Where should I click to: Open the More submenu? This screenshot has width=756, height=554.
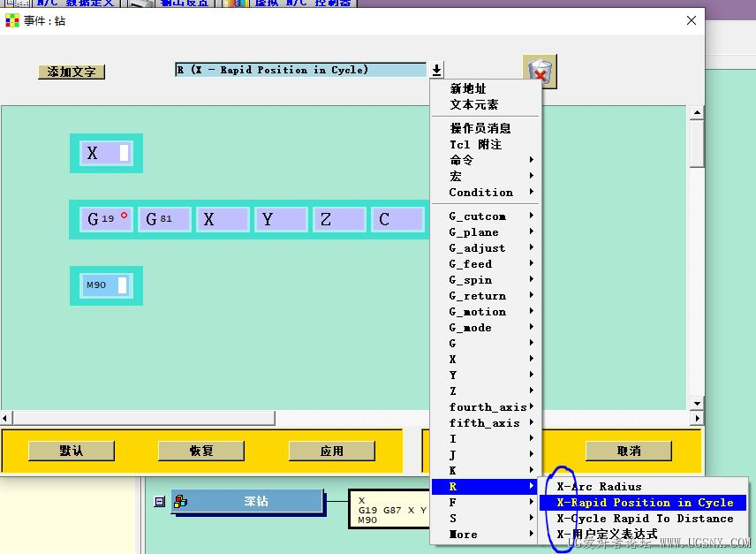[x=486, y=535]
